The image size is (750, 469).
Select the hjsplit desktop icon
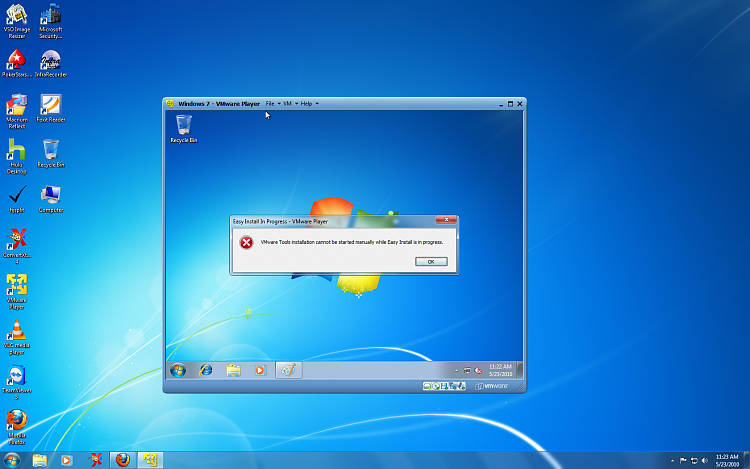tap(17, 199)
